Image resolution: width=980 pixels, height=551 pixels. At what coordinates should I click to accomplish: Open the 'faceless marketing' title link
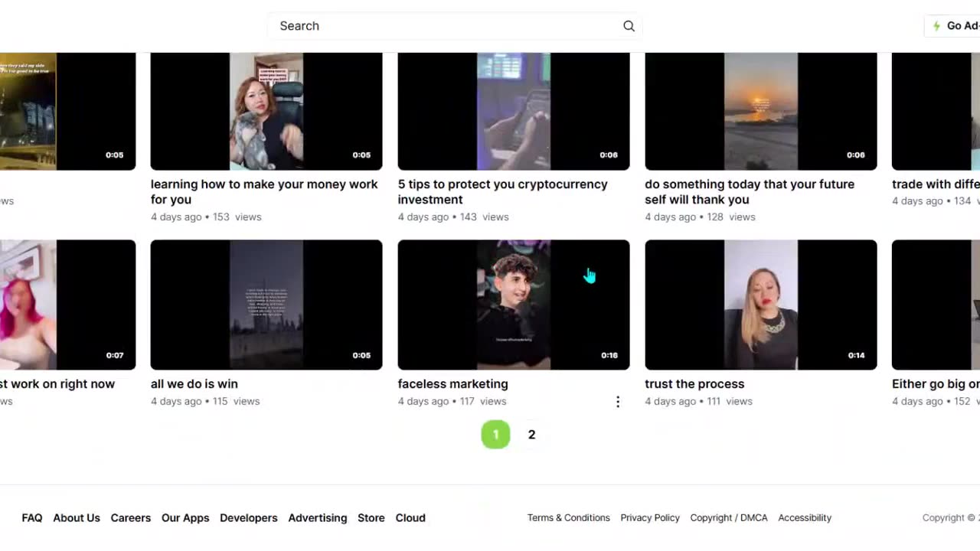point(452,384)
